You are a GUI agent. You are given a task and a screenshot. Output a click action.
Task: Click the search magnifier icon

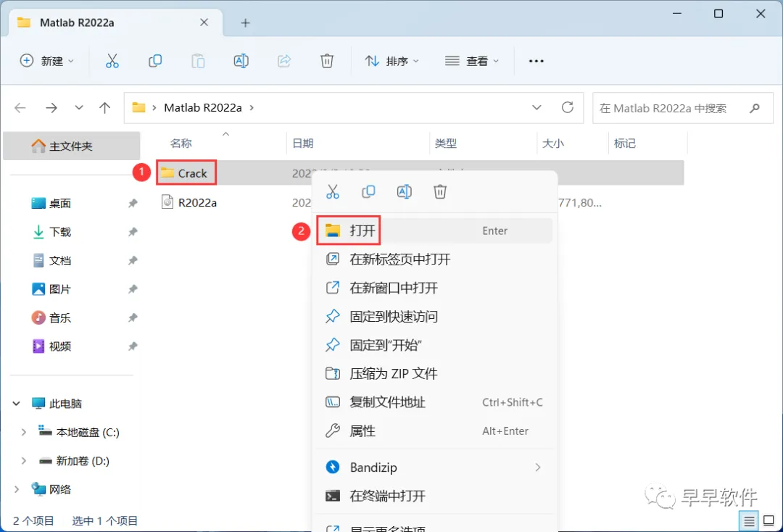(x=755, y=108)
